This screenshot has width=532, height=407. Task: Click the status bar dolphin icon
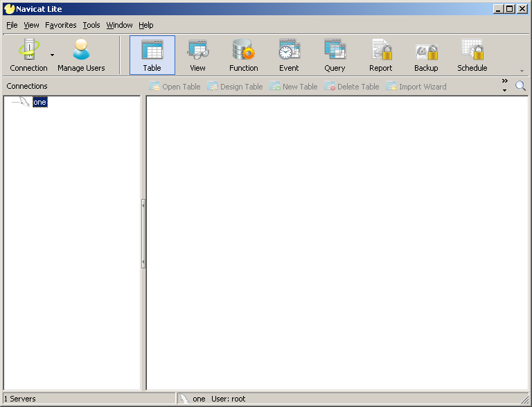[x=184, y=399]
